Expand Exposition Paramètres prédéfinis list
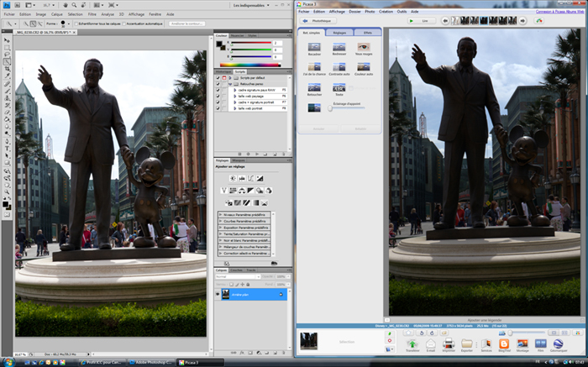Viewport: 588px width, 367px height. pos(220,228)
